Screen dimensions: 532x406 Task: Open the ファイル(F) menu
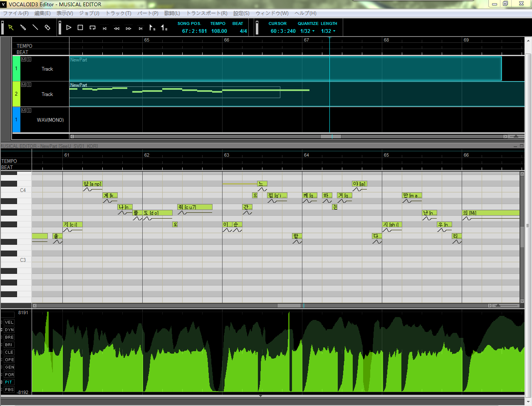16,13
